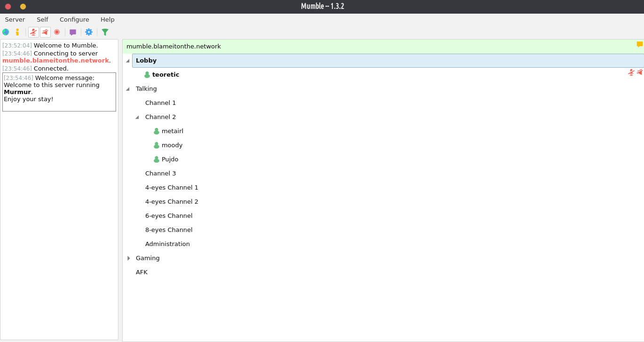Open the Help menu
Viewport: 644px width, 342px height.
tap(108, 19)
